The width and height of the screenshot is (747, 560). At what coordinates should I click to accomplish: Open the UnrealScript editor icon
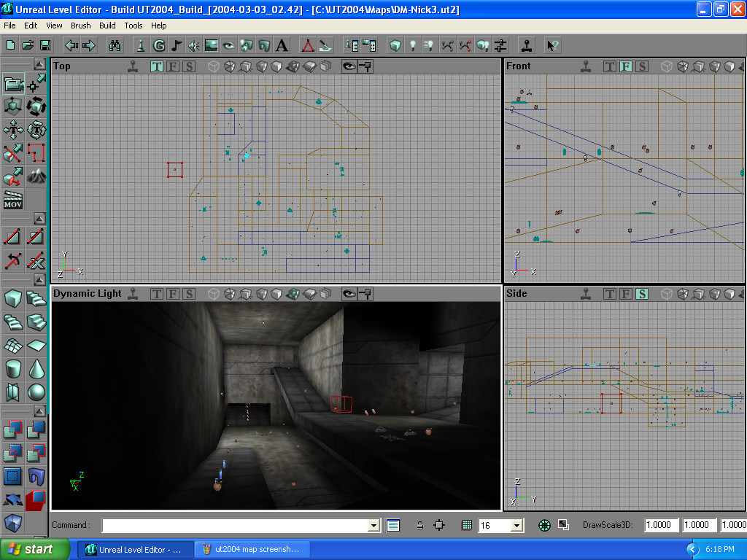325,46
